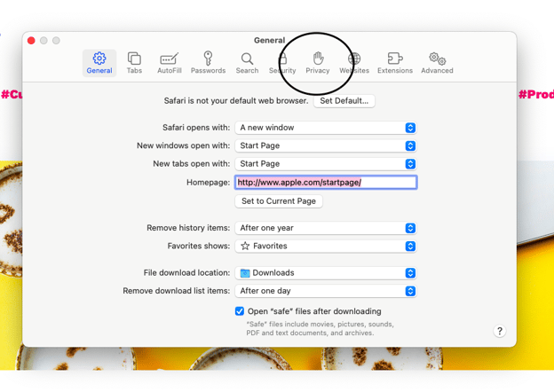
Task: Open the Security lock preferences pane
Action: [282, 63]
